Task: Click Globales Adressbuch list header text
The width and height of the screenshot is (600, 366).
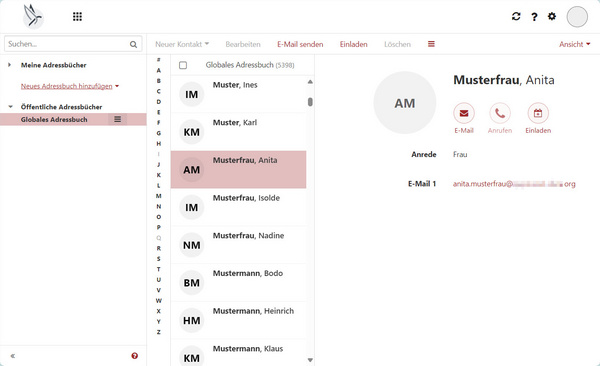Action: [x=250, y=65]
